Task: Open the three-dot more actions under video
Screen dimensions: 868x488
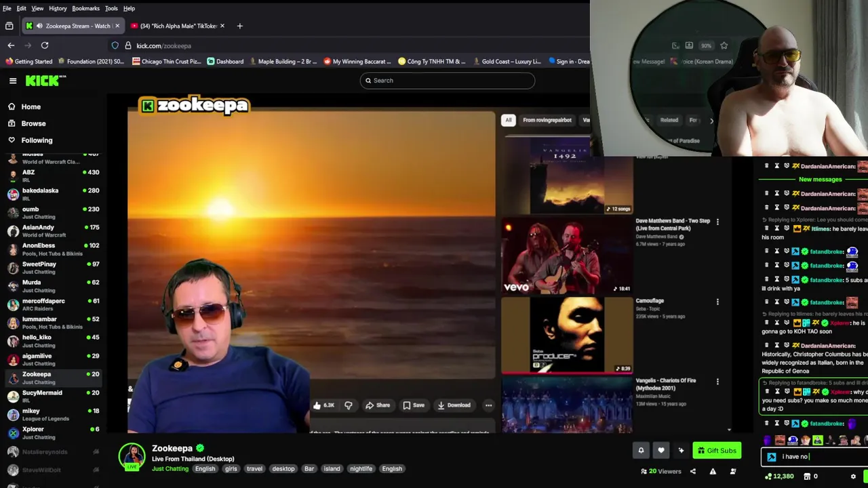Action: [x=488, y=405]
